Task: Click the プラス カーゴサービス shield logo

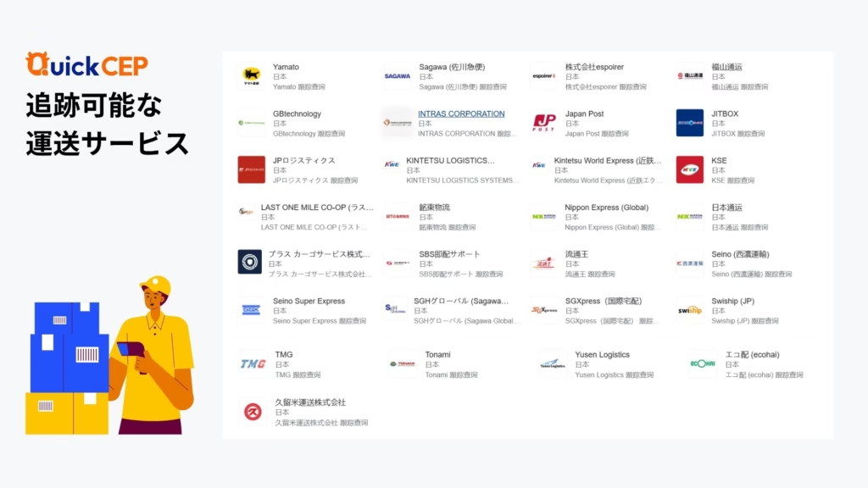Action: (x=250, y=262)
